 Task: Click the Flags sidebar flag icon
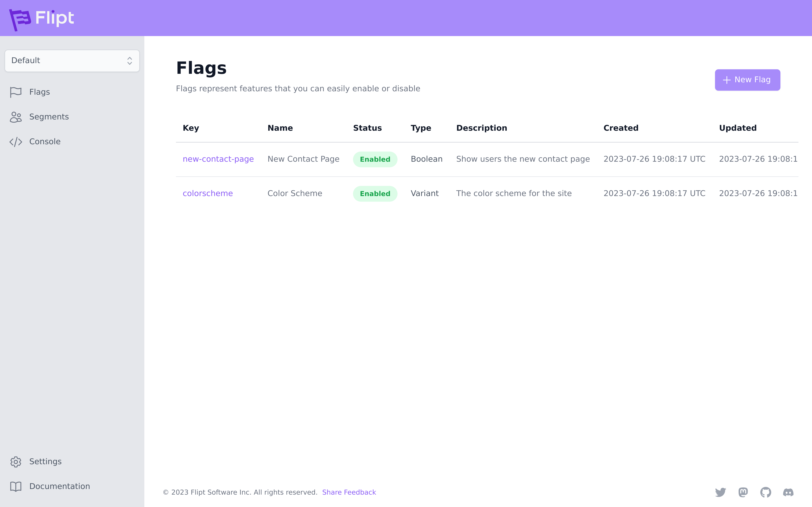tap(16, 92)
